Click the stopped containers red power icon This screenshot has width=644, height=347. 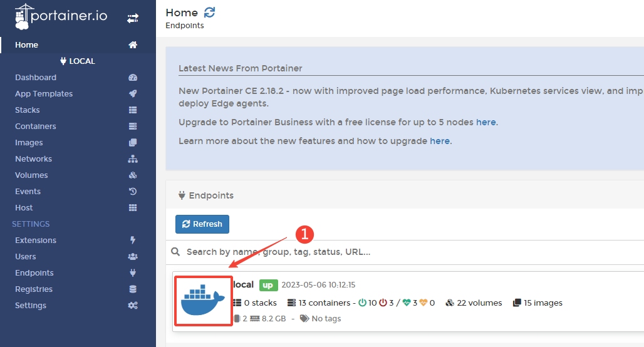pos(383,303)
